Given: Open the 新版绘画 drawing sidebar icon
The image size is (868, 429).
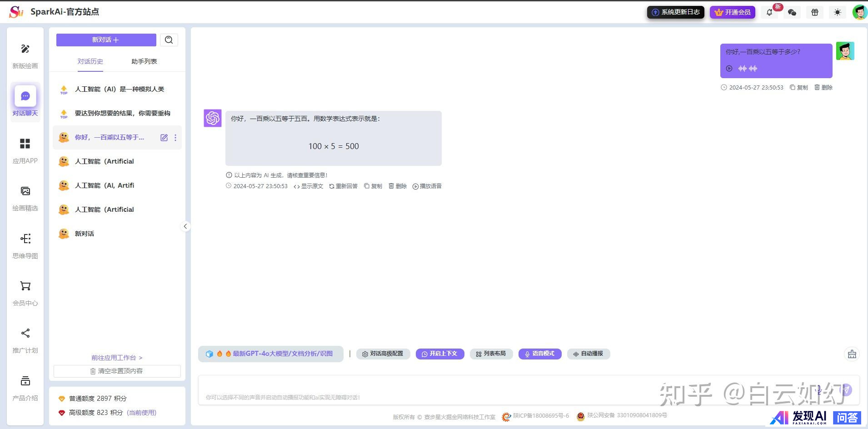Looking at the screenshot, I should 25,49.
